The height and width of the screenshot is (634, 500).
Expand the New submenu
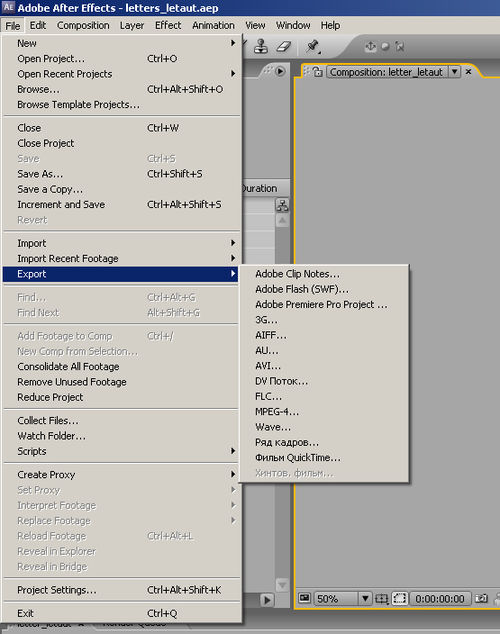coord(121,43)
